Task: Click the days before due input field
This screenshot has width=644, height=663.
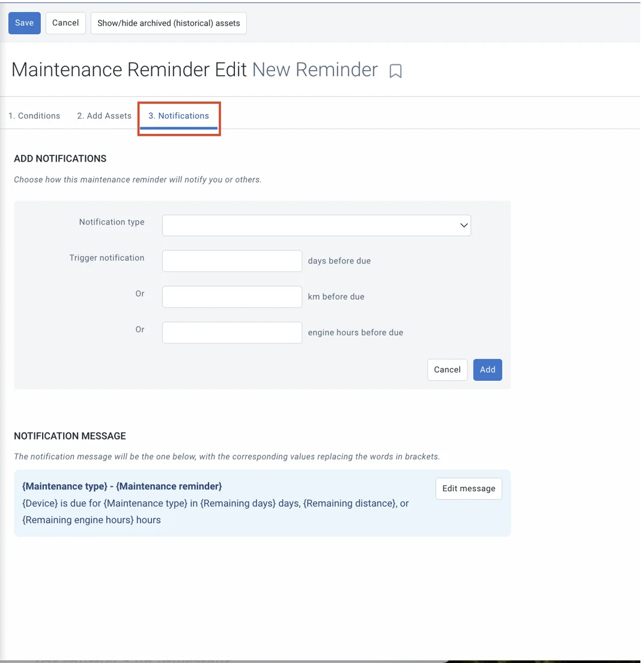Action: click(232, 261)
